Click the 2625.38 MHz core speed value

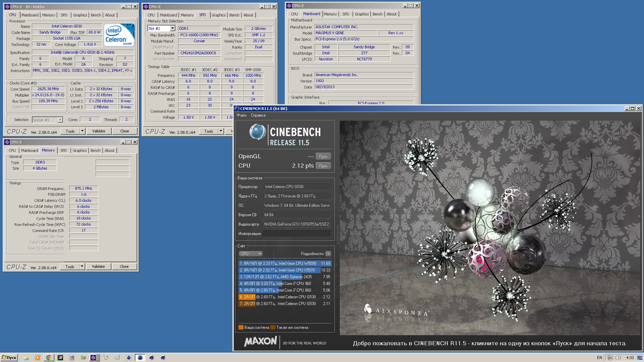(x=48, y=89)
